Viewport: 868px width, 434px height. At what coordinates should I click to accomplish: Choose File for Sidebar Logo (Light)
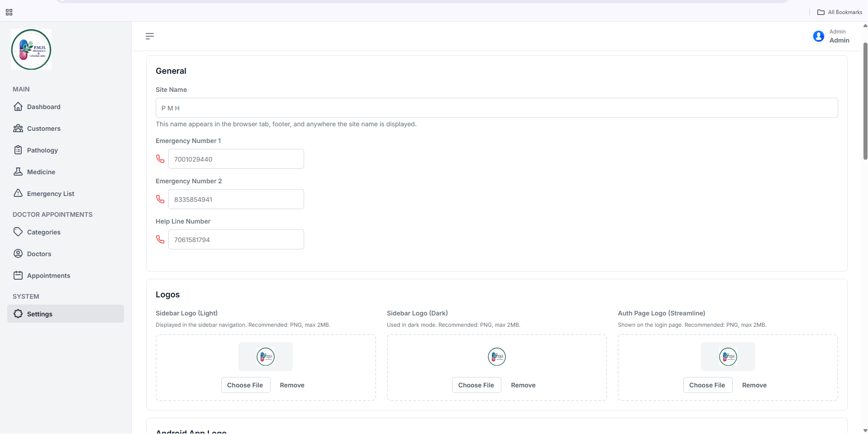245,385
